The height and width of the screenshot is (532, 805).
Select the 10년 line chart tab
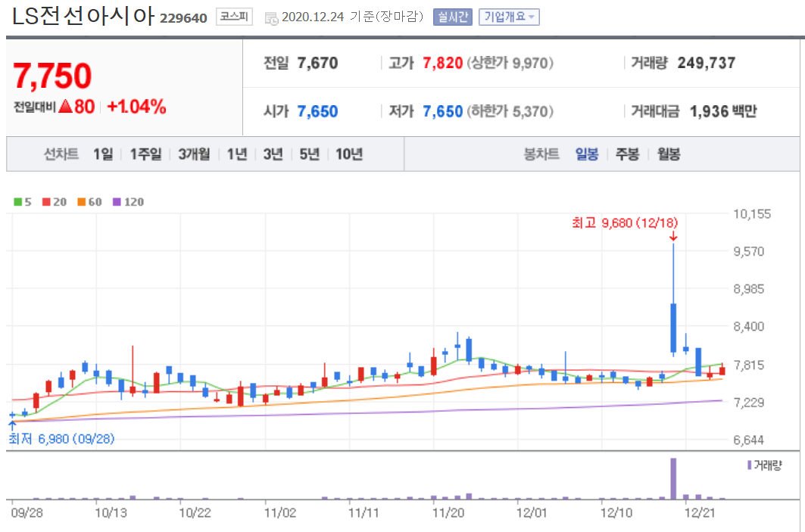tap(349, 154)
